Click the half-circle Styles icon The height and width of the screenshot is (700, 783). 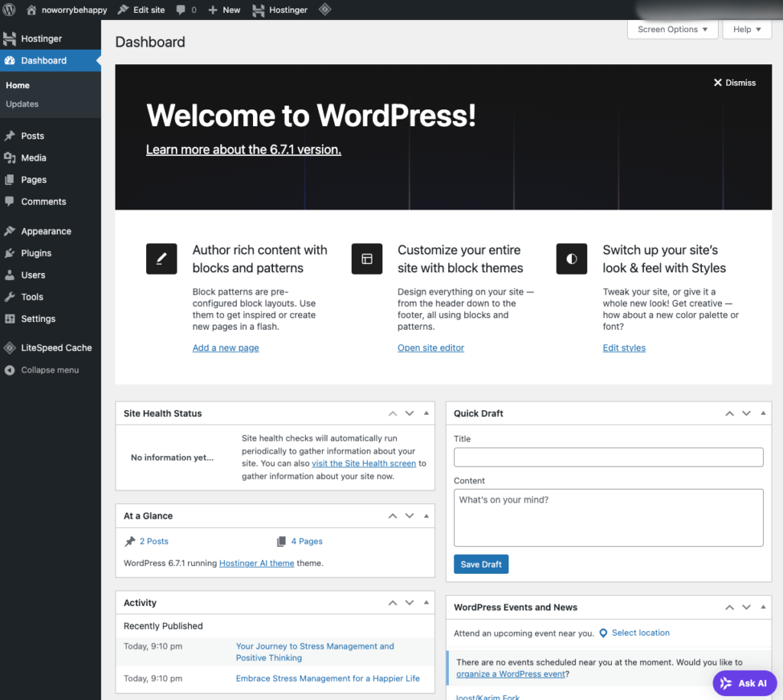pos(572,259)
